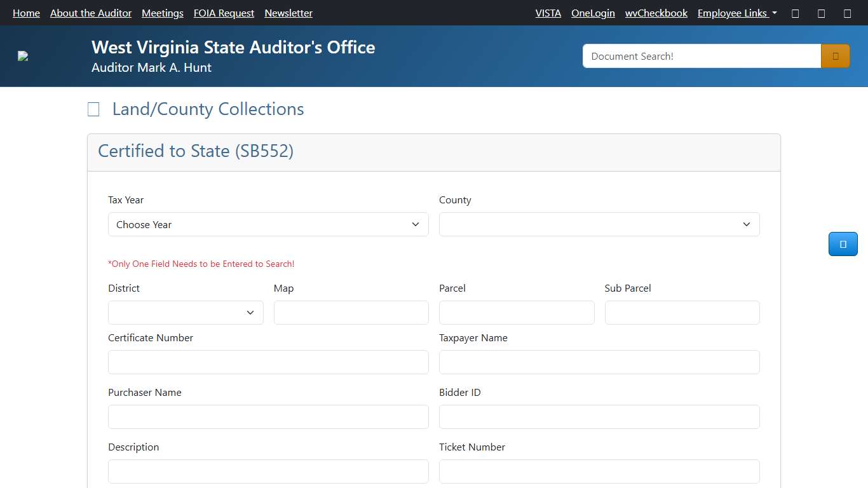The width and height of the screenshot is (868, 488).
Task: Open the wvCheckbook link
Action: pyautogui.click(x=656, y=13)
